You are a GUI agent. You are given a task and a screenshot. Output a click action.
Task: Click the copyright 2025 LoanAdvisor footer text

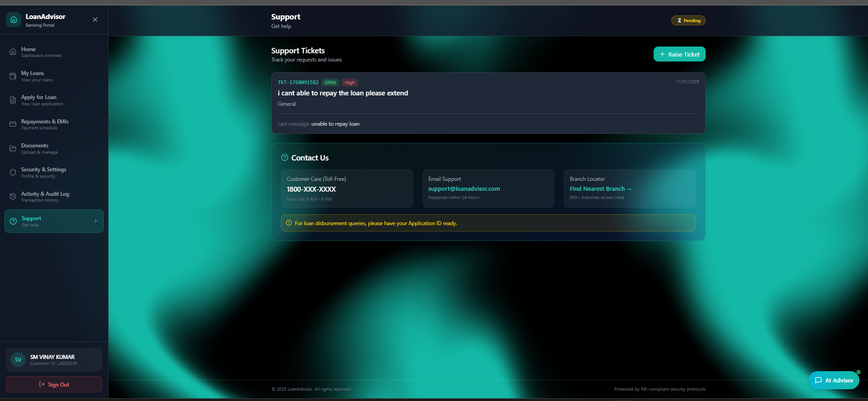[311, 389]
